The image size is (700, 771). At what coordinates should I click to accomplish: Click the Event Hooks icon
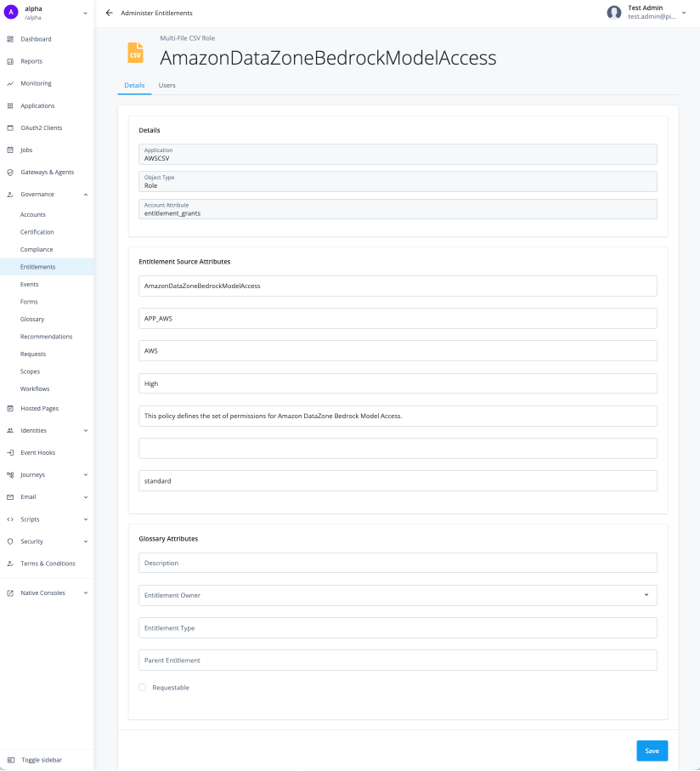click(10, 453)
